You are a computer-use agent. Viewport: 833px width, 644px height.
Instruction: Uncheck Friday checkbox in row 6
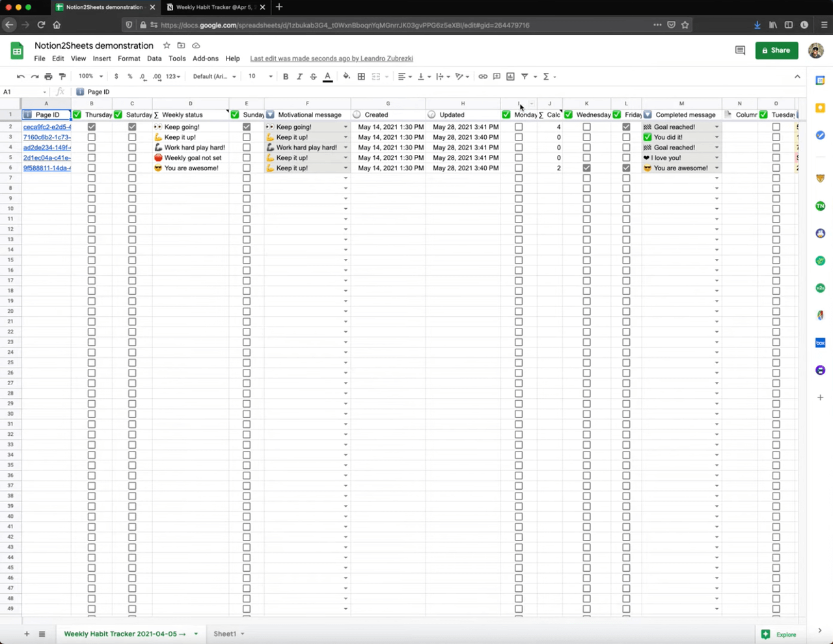point(626,168)
